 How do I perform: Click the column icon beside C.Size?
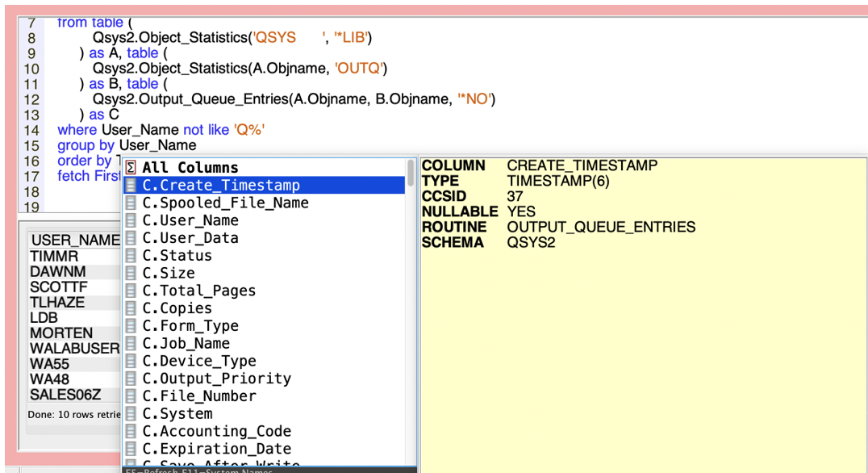click(x=130, y=273)
